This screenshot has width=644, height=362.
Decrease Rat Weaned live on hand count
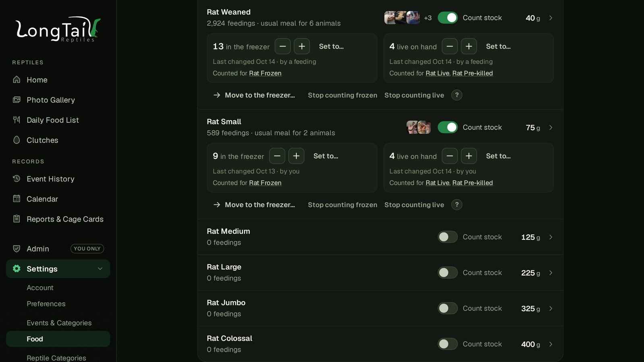(450, 46)
